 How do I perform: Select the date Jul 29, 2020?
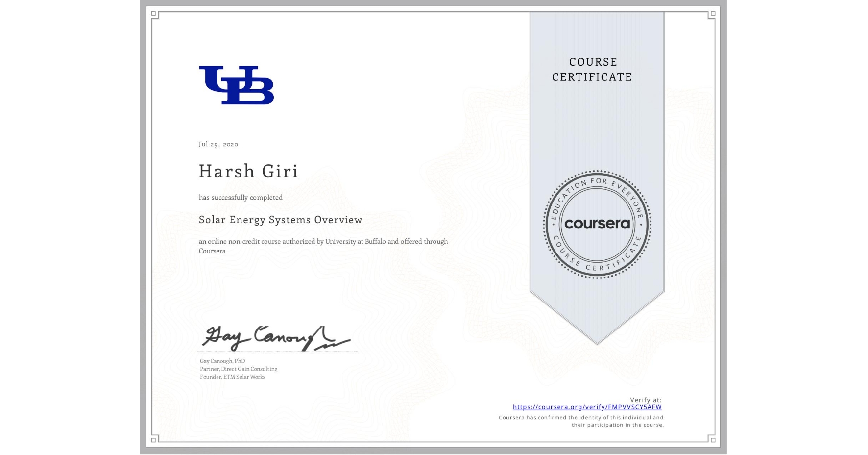[218, 144]
